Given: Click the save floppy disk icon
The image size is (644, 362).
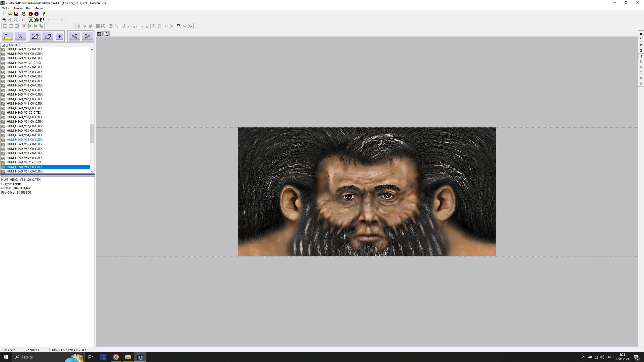Looking at the screenshot, I should pos(16,14).
